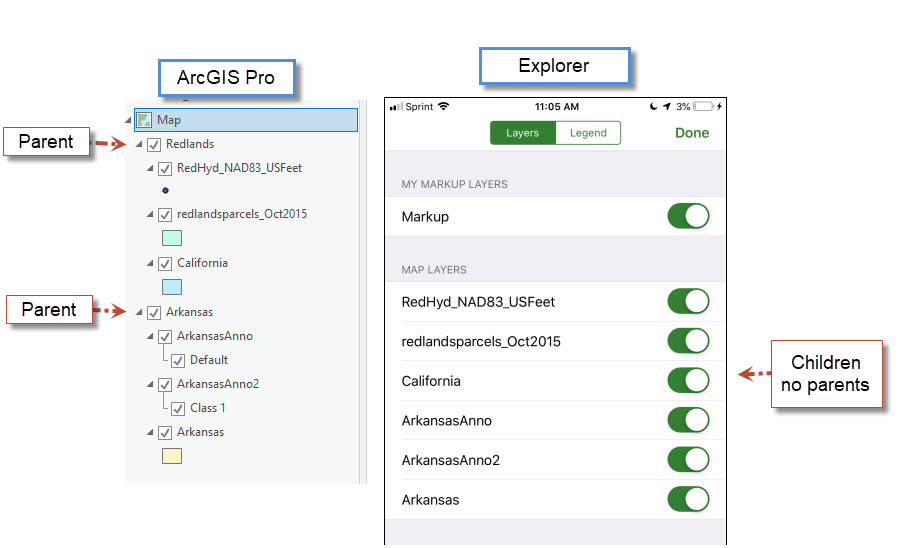This screenshot has width=905, height=548.
Task: Uncheck the Class 1 checkbox
Action: point(178,409)
